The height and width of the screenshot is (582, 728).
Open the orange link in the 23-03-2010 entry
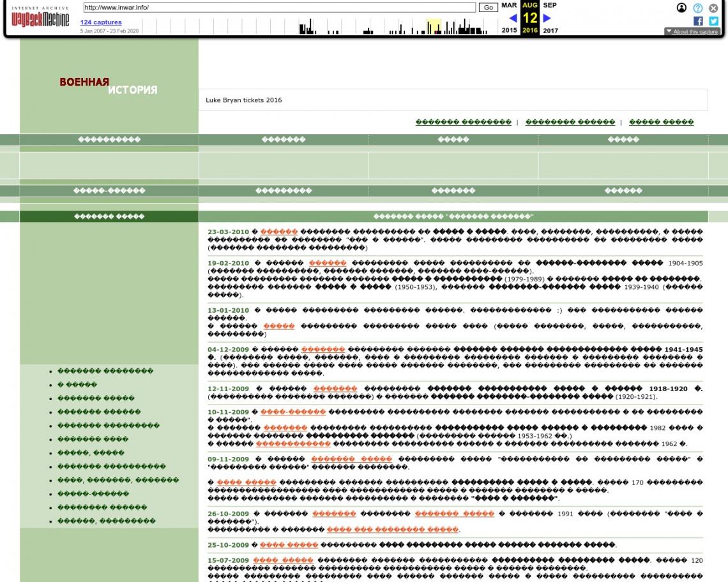point(278,232)
